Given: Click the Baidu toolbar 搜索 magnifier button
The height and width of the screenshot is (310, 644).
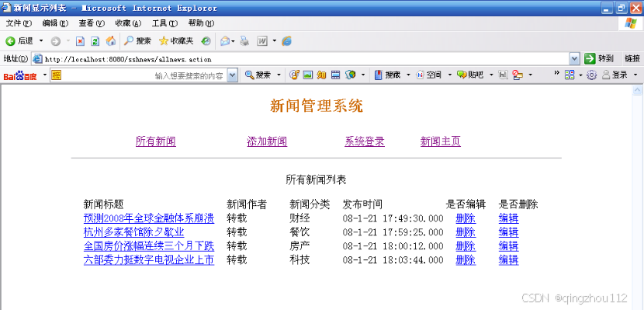Looking at the screenshot, I should pos(258,75).
